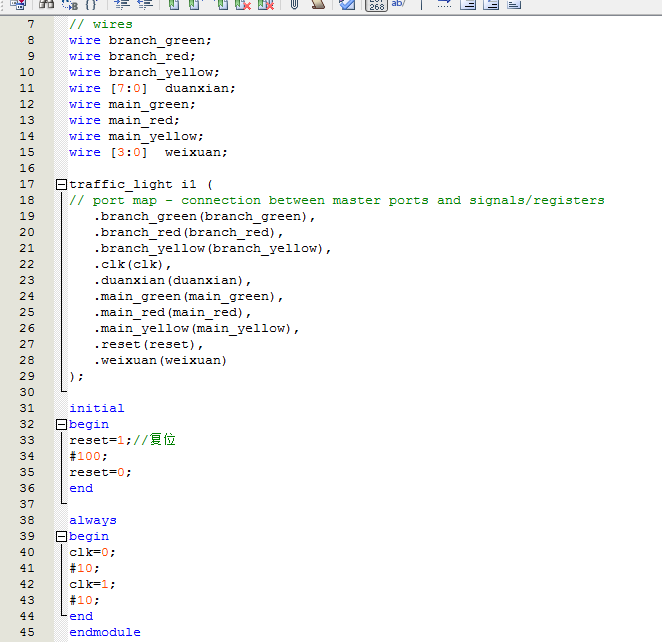Collapse the initial begin block on line 32
This screenshot has width=662, height=642.
[61, 424]
